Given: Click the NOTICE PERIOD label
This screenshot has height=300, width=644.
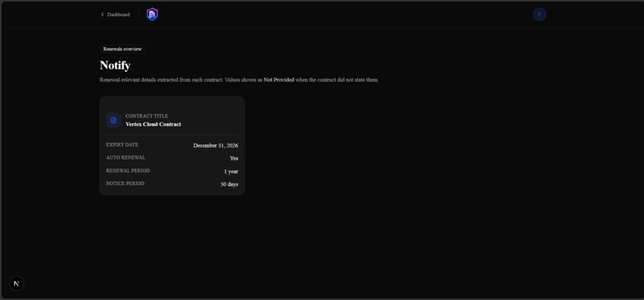Looking at the screenshot, I should pos(125,184).
